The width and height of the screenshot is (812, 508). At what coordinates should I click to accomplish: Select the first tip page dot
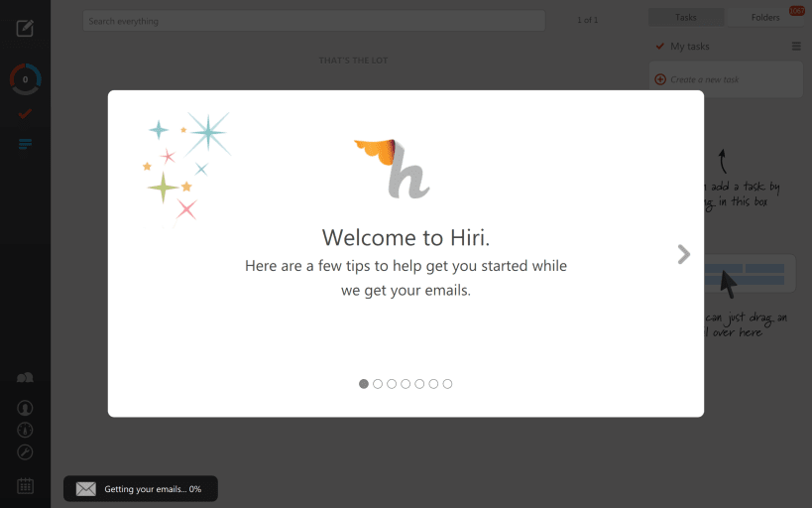point(364,384)
